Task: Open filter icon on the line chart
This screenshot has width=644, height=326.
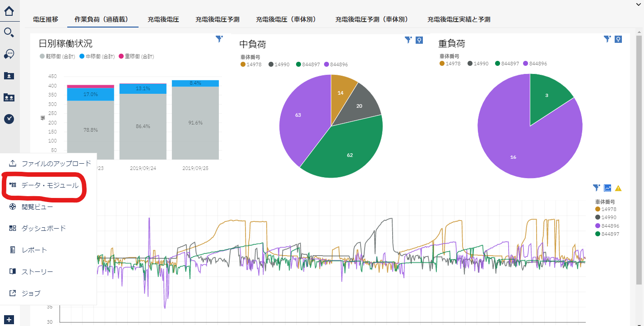Action: pos(597,188)
